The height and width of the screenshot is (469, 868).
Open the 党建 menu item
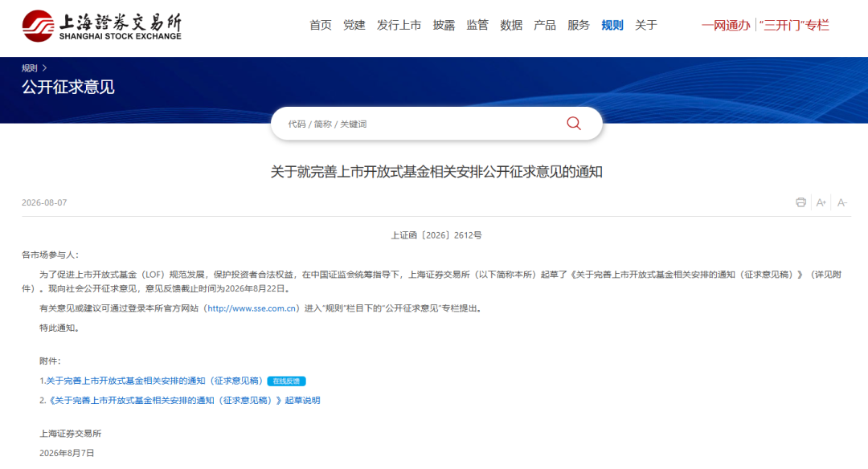click(x=354, y=26)
